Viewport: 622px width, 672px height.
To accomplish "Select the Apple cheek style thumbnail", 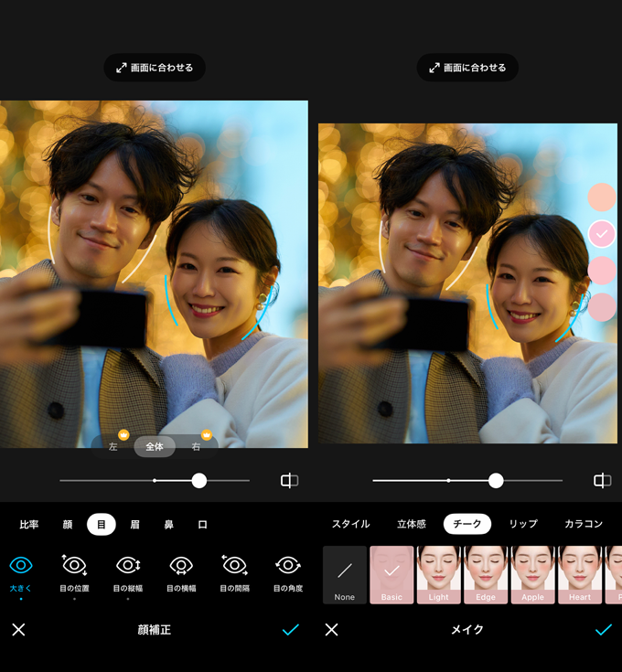I will coord(532,575).
